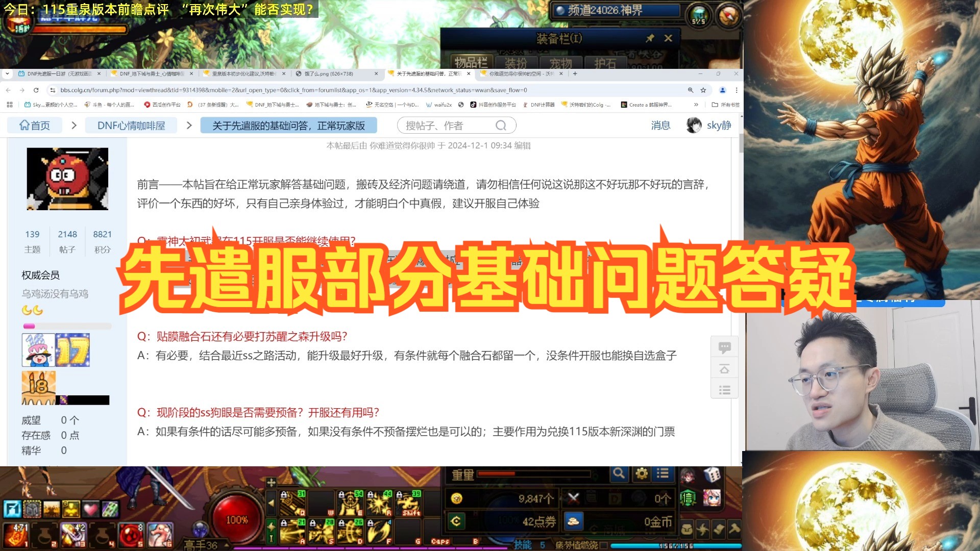The image size is (980, 551).
Task: Switch to the 你难道觉得你很帅的空间 tab
Action: [x=521, y=73]
